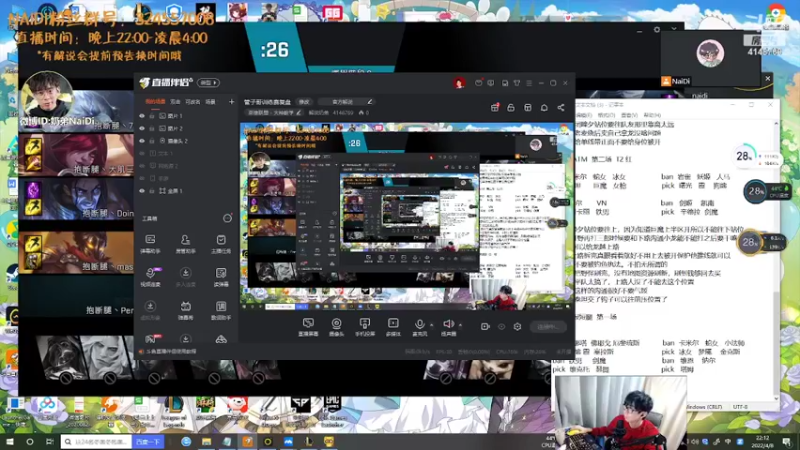
Task: Edit the game category pencil
Action: coord(298,113)
